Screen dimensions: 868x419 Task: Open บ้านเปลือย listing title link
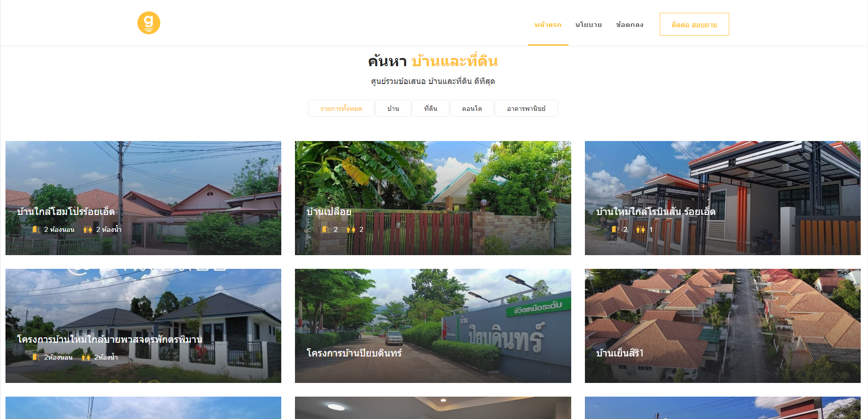pos(329,212)
